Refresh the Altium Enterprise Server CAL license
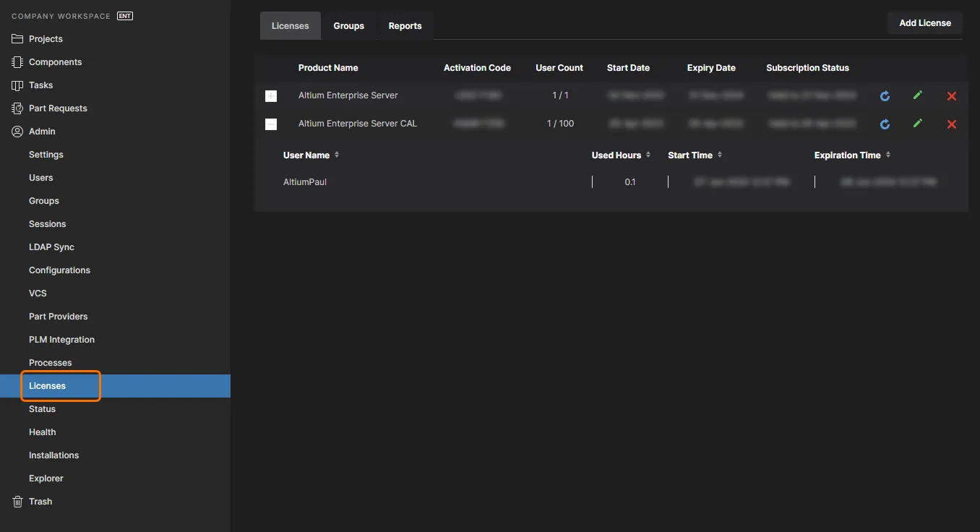Screen dimensions: 980x532 (885, 124)
